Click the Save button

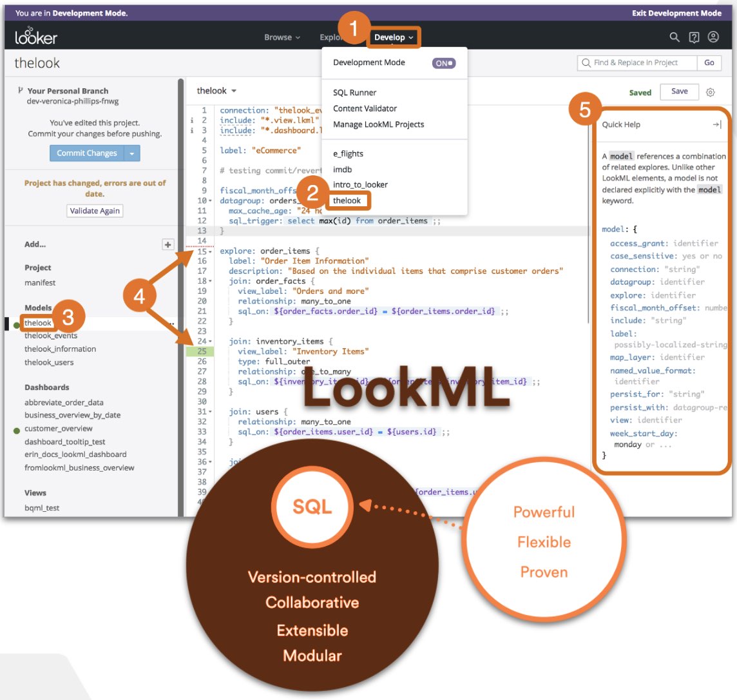point(679,92)
